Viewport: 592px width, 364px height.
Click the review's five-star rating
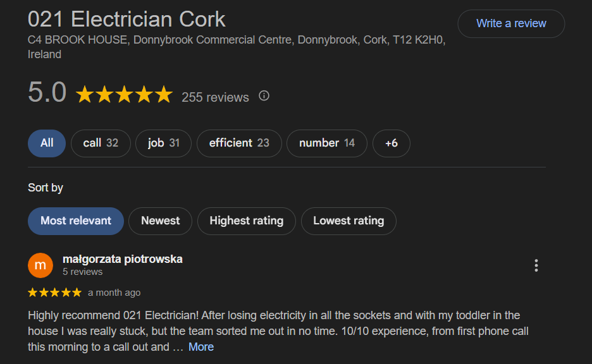[x=55, y=293]
